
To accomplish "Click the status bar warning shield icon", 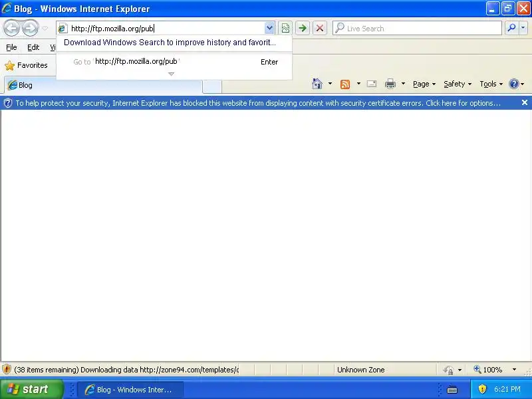I will [7, 369].
